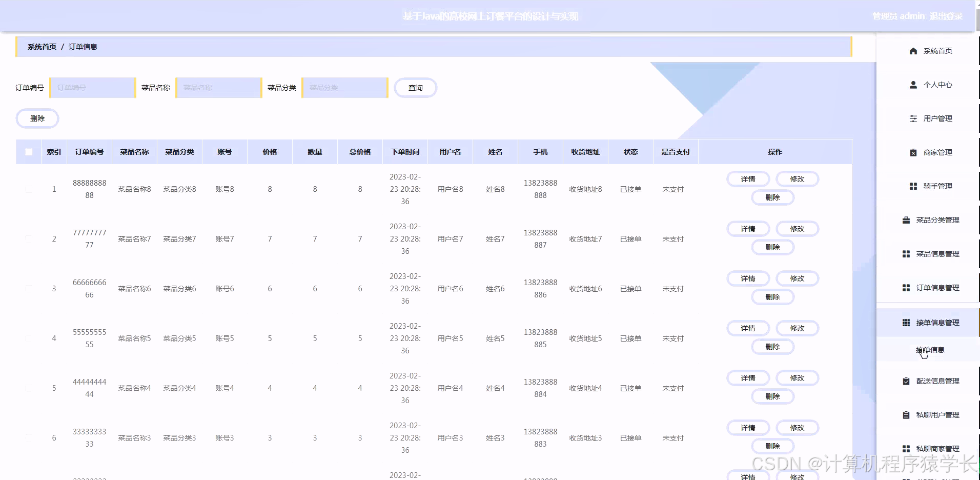Click 修改 for order 3333333333
Screen dimensions: 980x480
[x=797, y=428]
